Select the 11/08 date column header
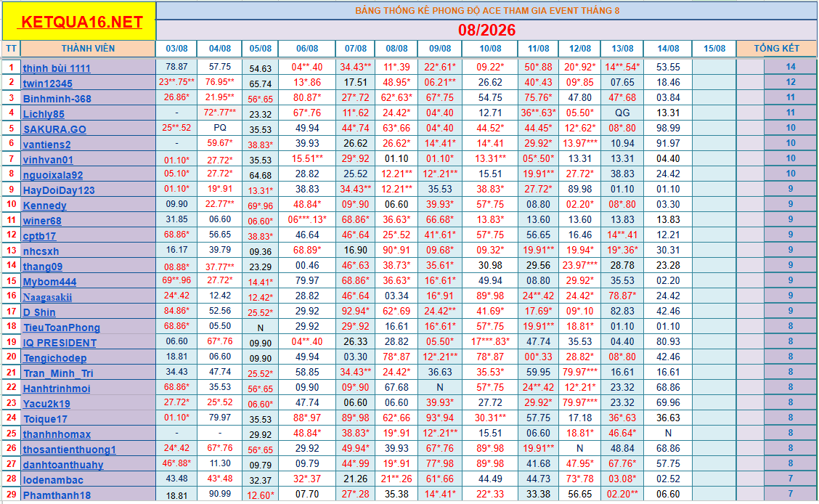Image resolution: width=819 pixels, height=504 pixels. [538, 49]
